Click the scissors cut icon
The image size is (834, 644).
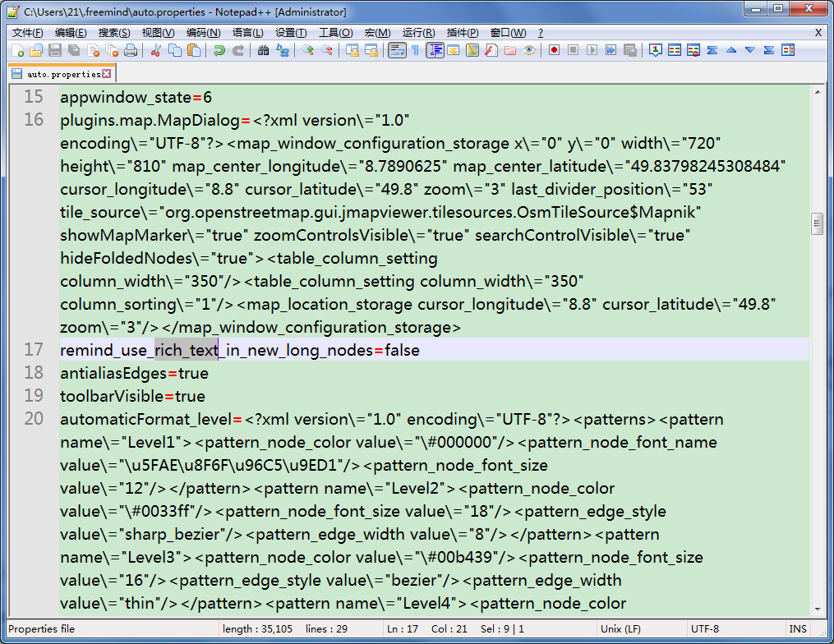pos(155,51)
